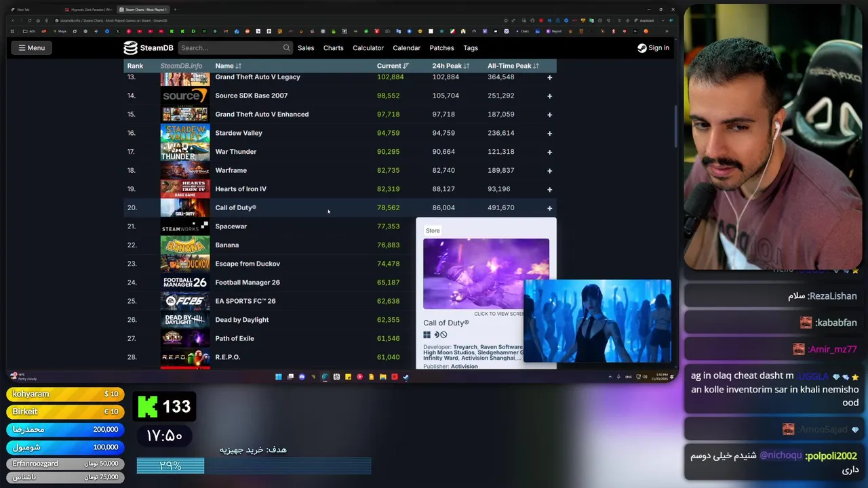
Task: Open Source SDK Base 2007 thumbnail
Action: (185, 96)
